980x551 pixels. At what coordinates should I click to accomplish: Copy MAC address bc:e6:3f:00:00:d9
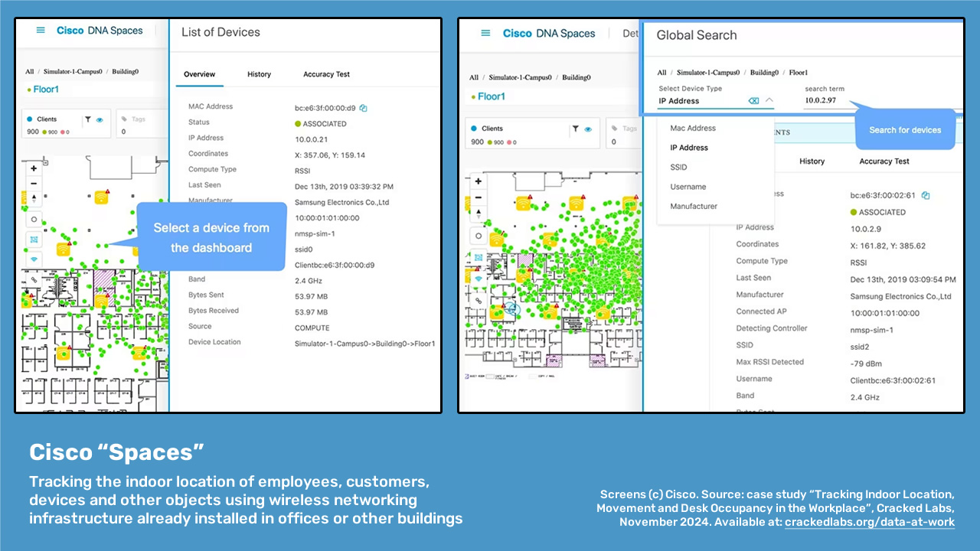(364, 108)
